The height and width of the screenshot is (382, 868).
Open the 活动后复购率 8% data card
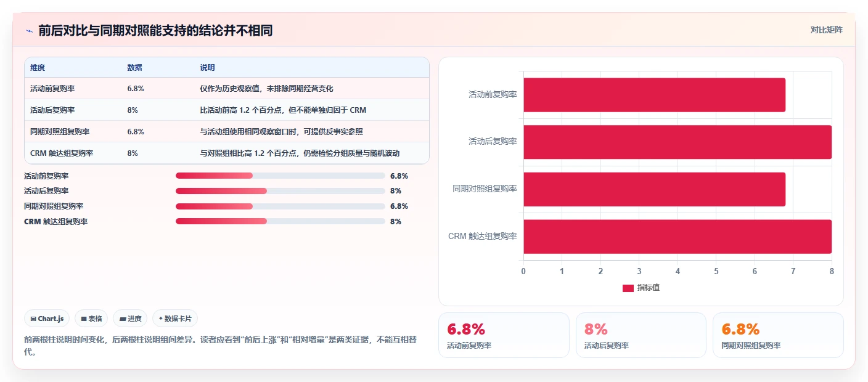(x=641, y=335)
